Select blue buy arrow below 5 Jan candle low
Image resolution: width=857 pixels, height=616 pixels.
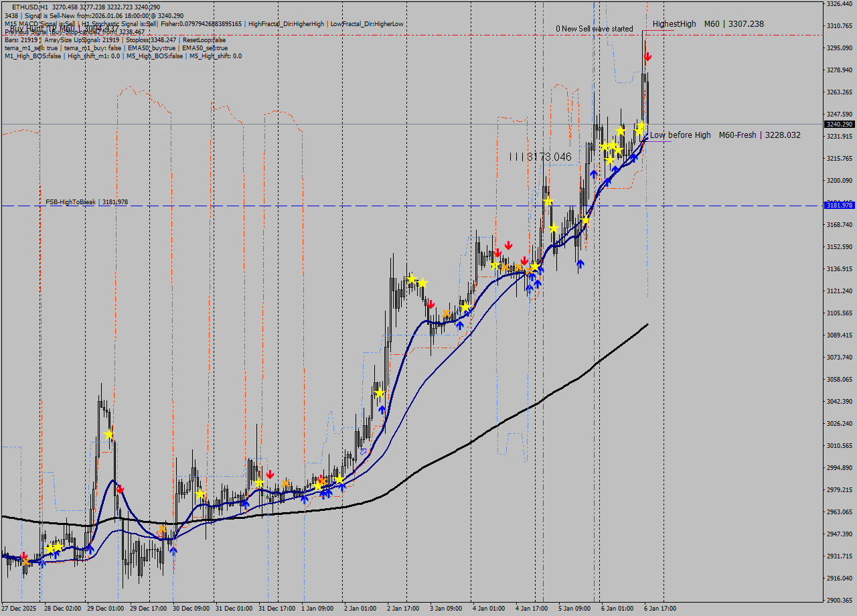coord(580,264)
